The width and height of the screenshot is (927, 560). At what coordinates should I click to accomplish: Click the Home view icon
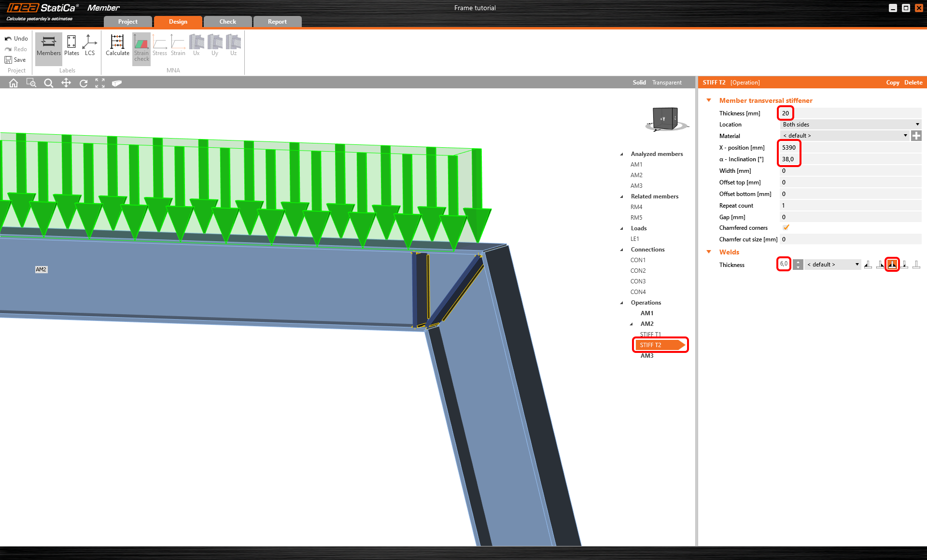click(14, 83)
